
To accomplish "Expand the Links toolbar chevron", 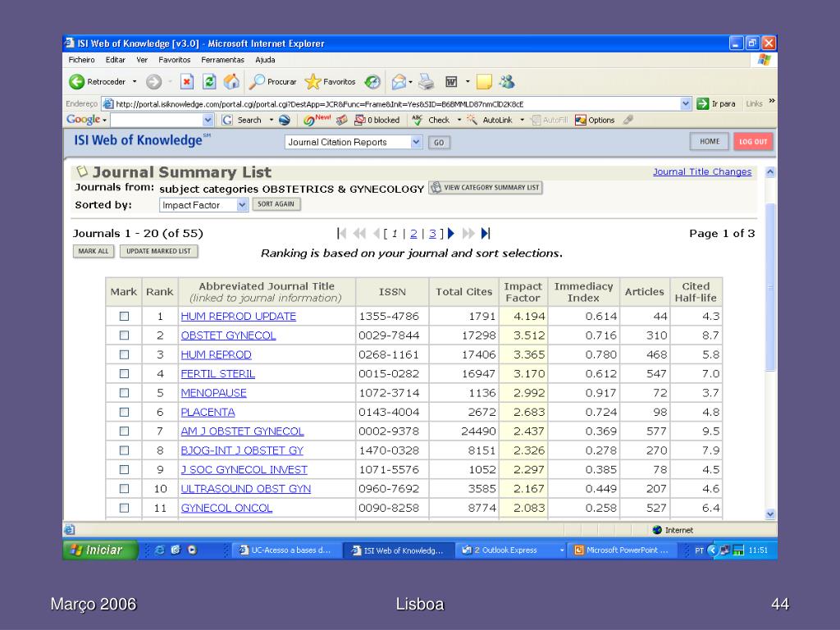I will (x=771, y=101).
